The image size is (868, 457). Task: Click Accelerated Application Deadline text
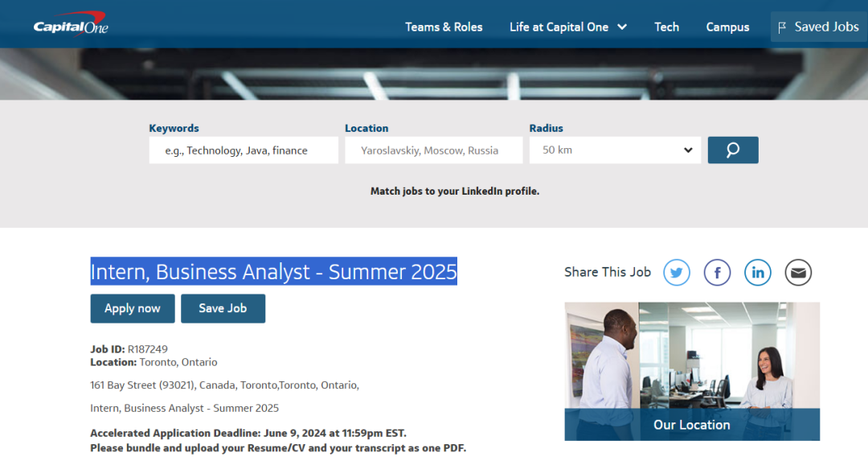point(248,433)
